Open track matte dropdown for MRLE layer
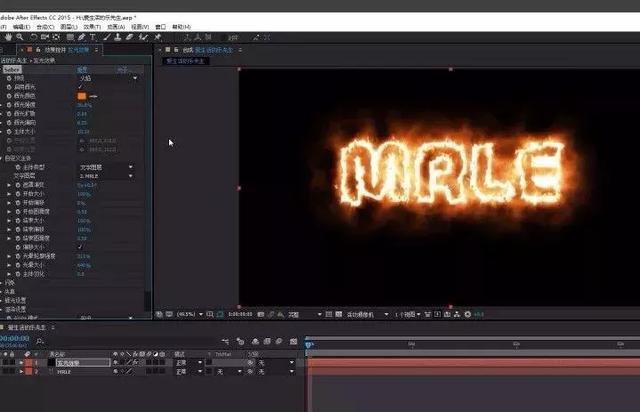Viewport: 640px width, 412px height. [x=229, y=372]
